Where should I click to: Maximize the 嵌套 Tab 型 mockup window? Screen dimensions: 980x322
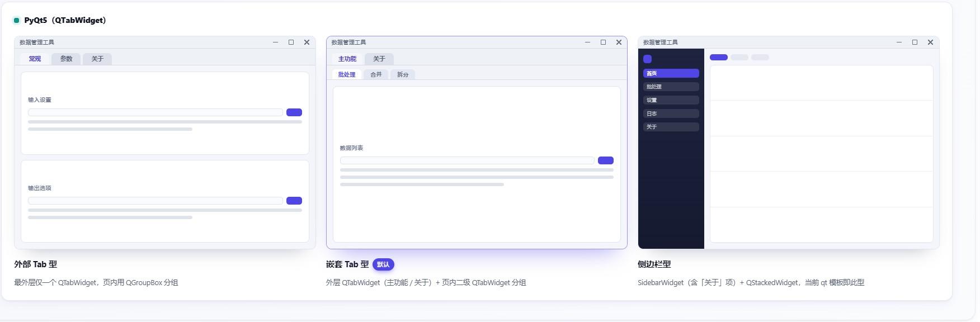click(x=603, y=42)
